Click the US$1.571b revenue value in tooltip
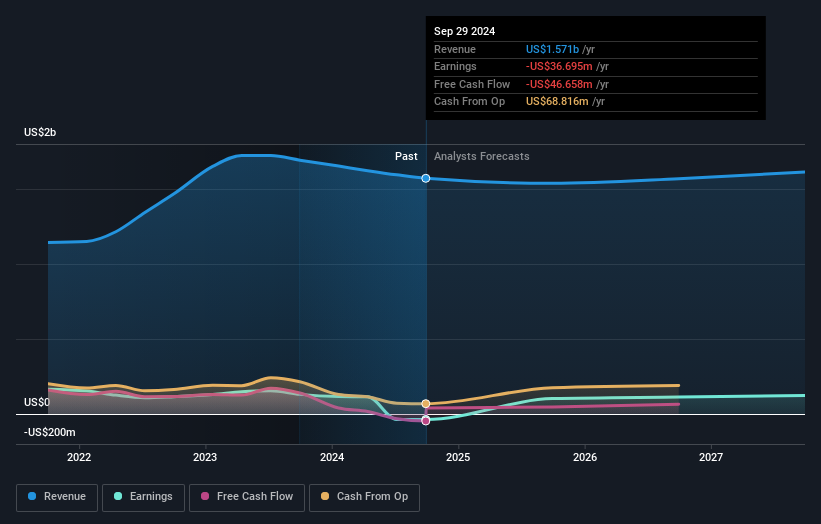This screenshot has height=524, width=821. click(x=552, y=49)
